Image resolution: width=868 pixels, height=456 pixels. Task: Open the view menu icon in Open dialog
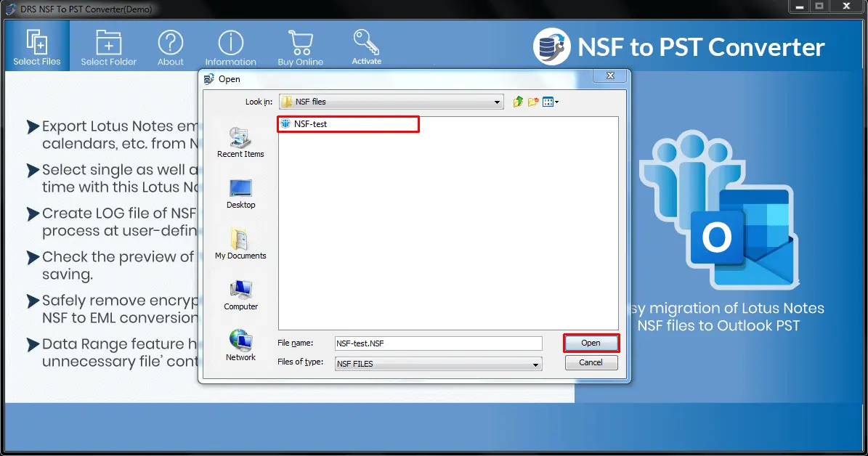(x=551, y=102)
